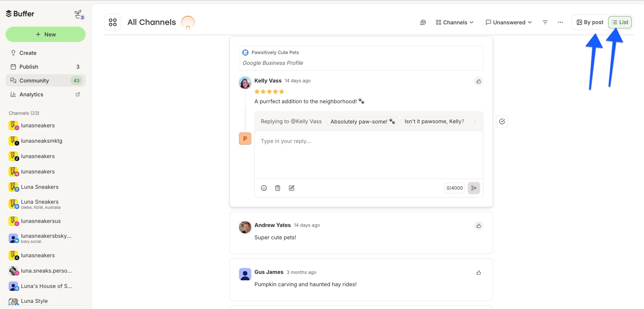Like Gus James's comment
Viewport: 644px width, 309px height.
(x=479, y=273)
